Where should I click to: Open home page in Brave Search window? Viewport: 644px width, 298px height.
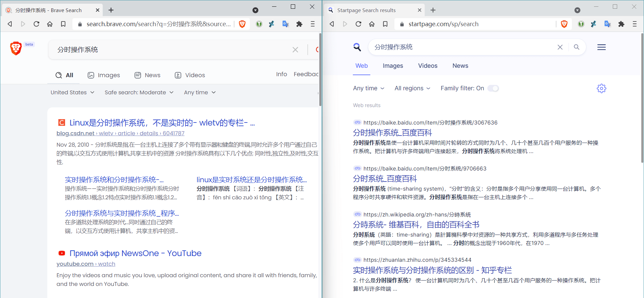click(x=50, y=24)
